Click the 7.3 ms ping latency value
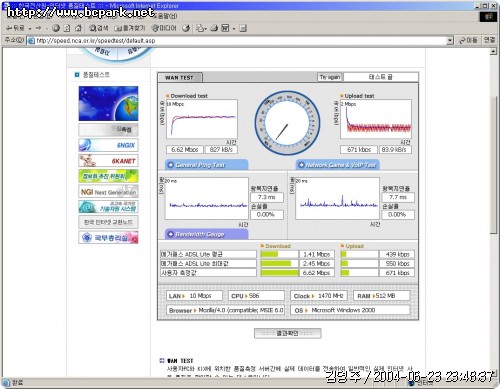 [x=267, y=197]
